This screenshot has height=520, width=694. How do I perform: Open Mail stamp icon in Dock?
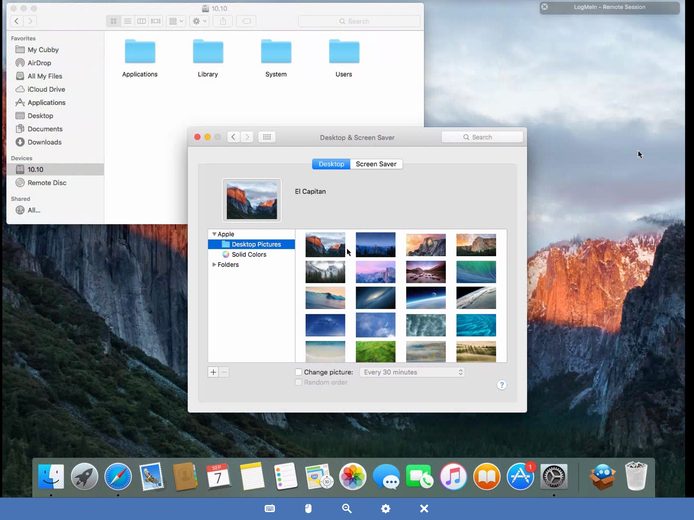pos(151,477)
